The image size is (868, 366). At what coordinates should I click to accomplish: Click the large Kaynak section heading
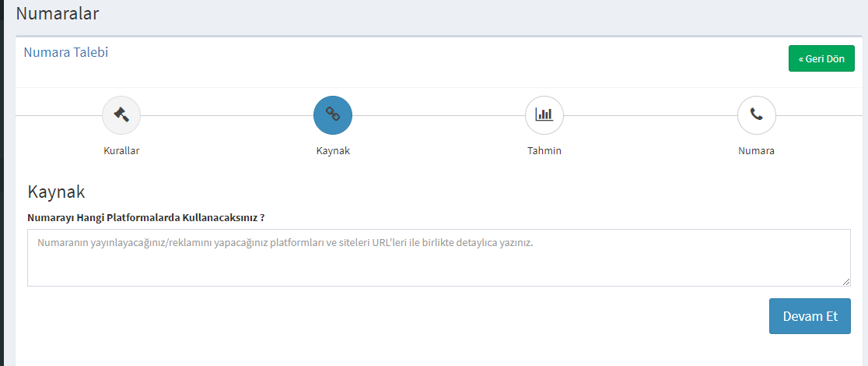pyautogui.click(x=56, y=192)
